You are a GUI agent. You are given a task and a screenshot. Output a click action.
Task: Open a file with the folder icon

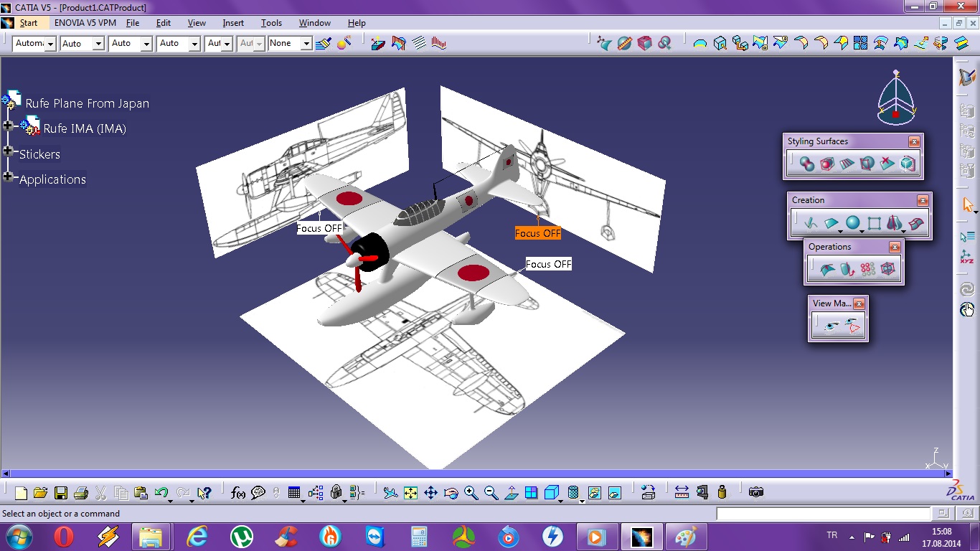click(x=40, y=493)
